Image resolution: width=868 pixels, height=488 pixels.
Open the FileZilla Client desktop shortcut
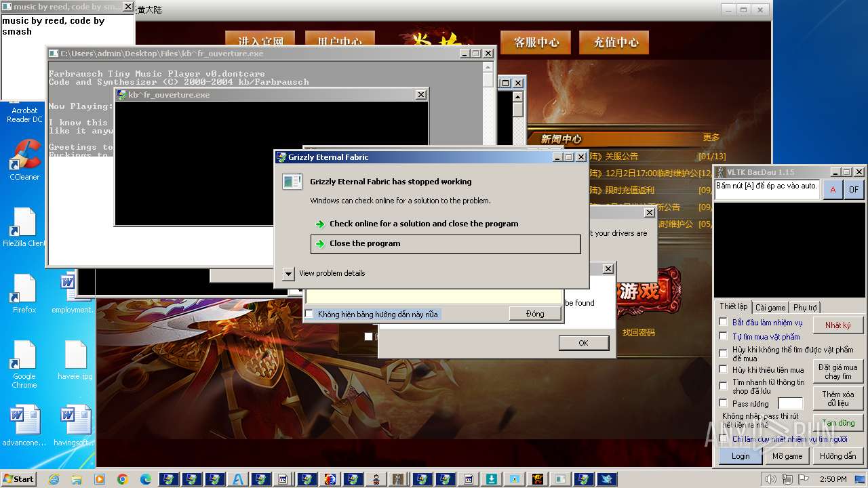click(x=24, y=227)
